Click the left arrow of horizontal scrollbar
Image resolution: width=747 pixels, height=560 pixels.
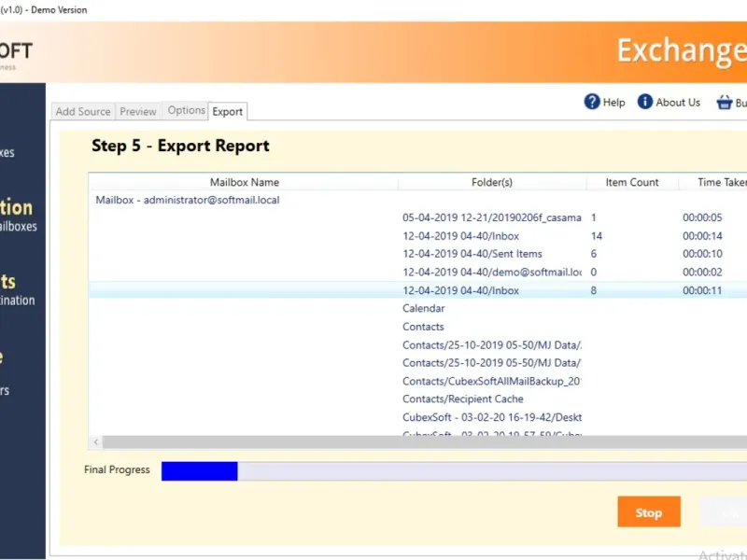96,441
